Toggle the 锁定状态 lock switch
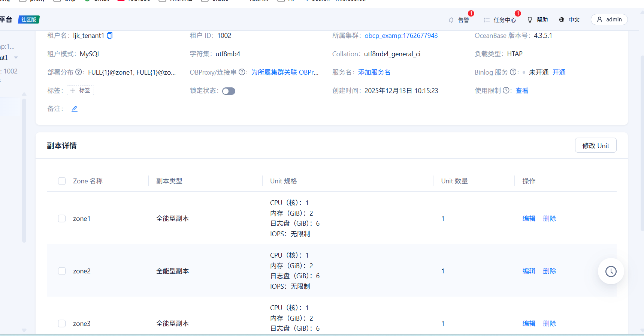This screenshot has width=644, height=336. click(x=229, y=91)
